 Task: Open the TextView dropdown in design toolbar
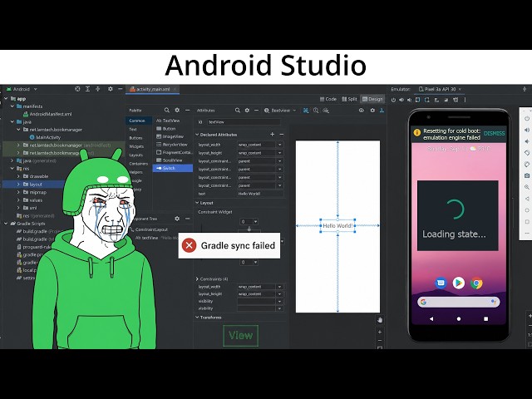pyautogui.click(x=280, y=111)
